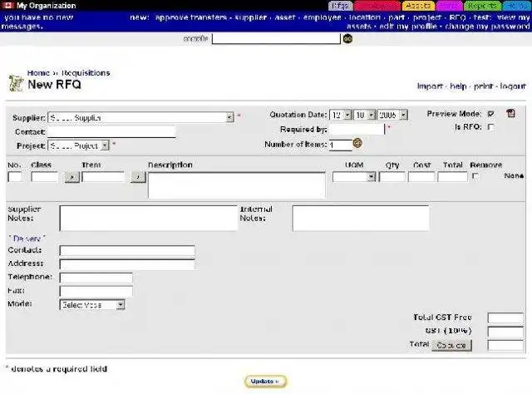Viewport: 532px width, 394px height.
Task: Open the Quotation Date month dropdown
Action: pos(364,115)
